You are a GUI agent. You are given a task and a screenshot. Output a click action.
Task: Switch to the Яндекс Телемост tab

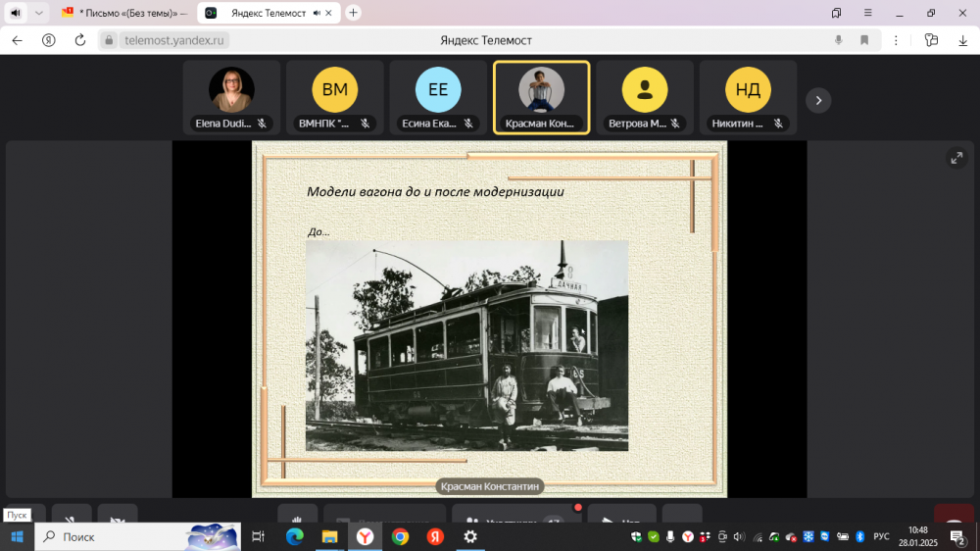[x=265, y=13]
